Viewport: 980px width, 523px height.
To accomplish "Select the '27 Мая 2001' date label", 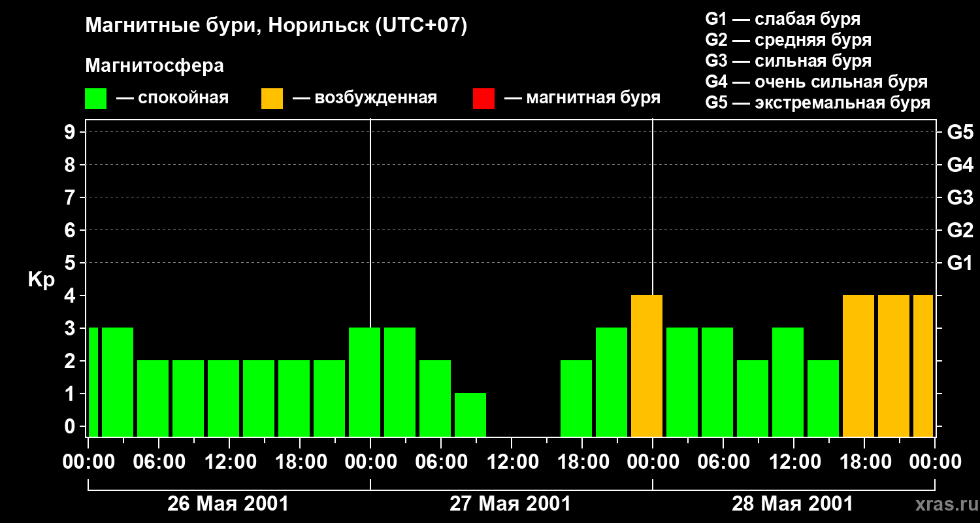I will tap(510, 504).
